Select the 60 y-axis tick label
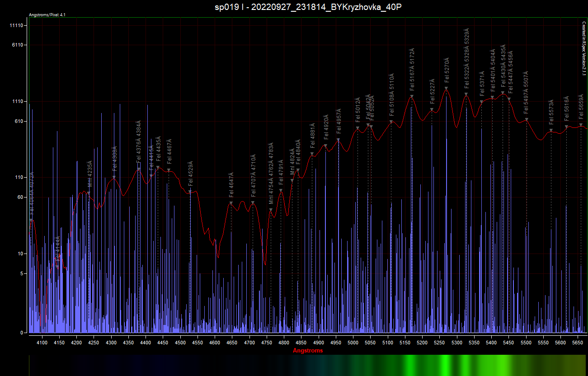Screen dimensions: 588x376 [x=21, y=197]
